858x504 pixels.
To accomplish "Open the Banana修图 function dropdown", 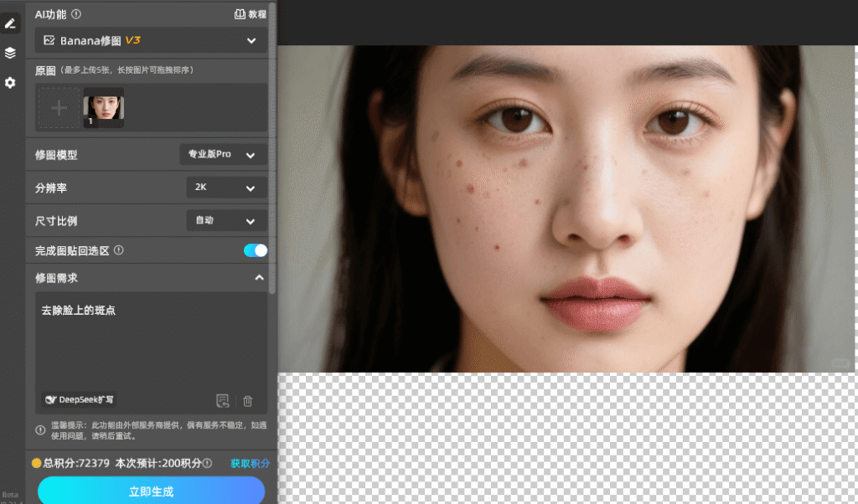I will click(151, 40).
